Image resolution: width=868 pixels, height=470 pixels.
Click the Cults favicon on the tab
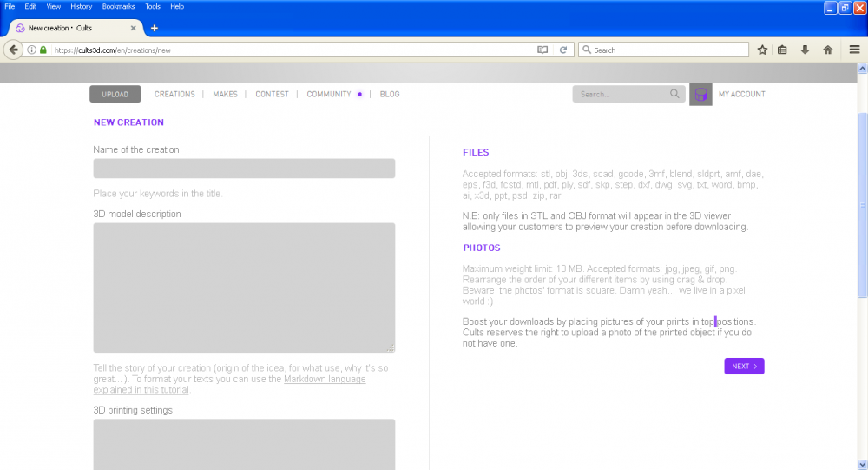tap(21, 29)
